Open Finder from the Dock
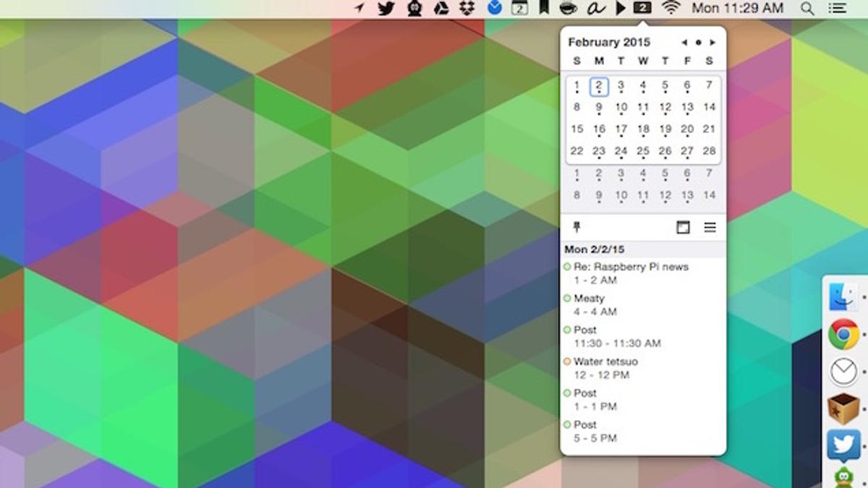This screenshot has height=488, width=868. pos(843,296)
